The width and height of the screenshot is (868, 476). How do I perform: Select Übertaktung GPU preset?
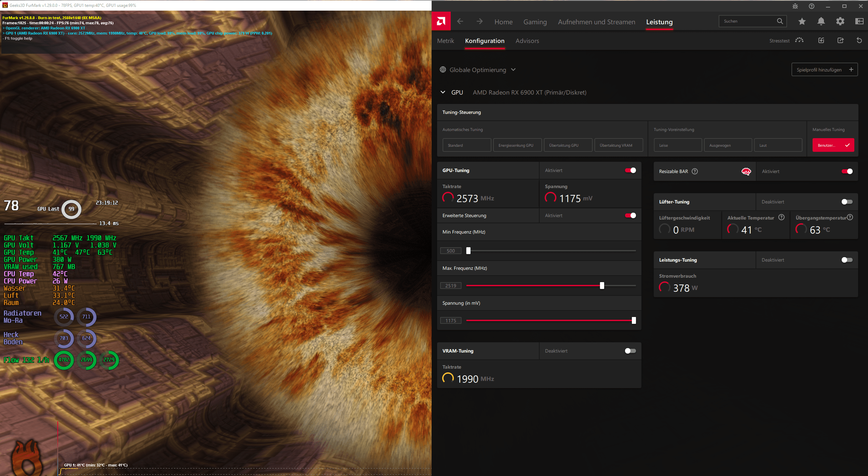point(568,145)
